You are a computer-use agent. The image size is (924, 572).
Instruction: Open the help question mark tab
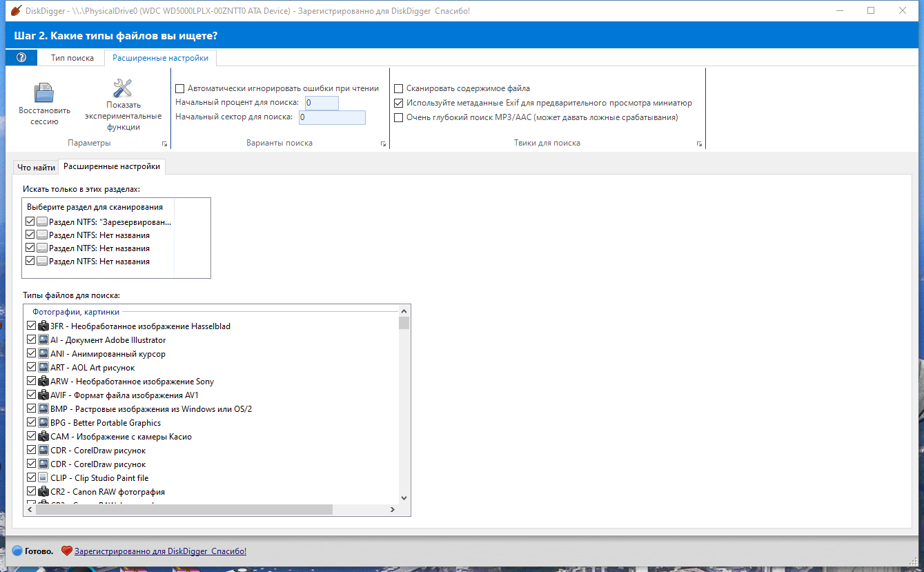(21, 58)
